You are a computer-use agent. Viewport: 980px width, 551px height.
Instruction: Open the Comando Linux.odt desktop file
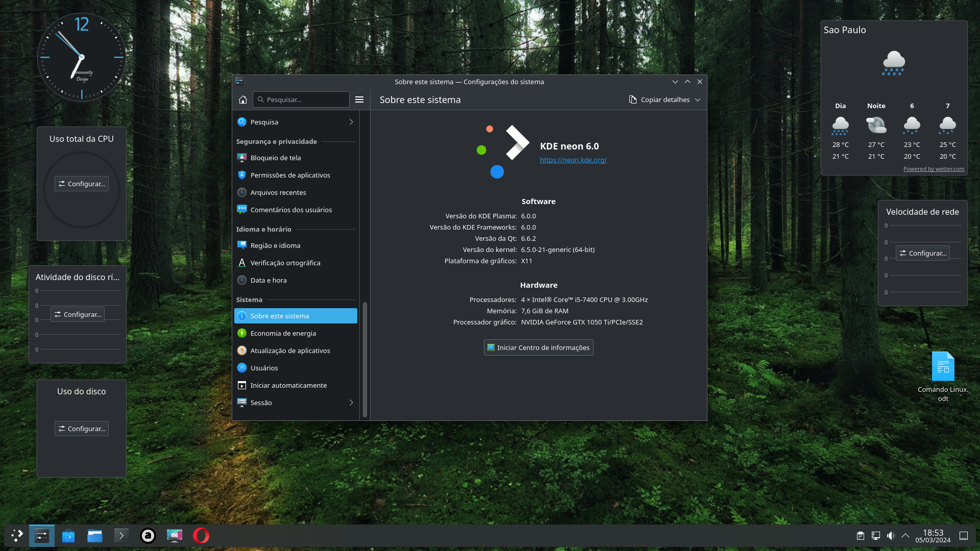click(943, 377)
